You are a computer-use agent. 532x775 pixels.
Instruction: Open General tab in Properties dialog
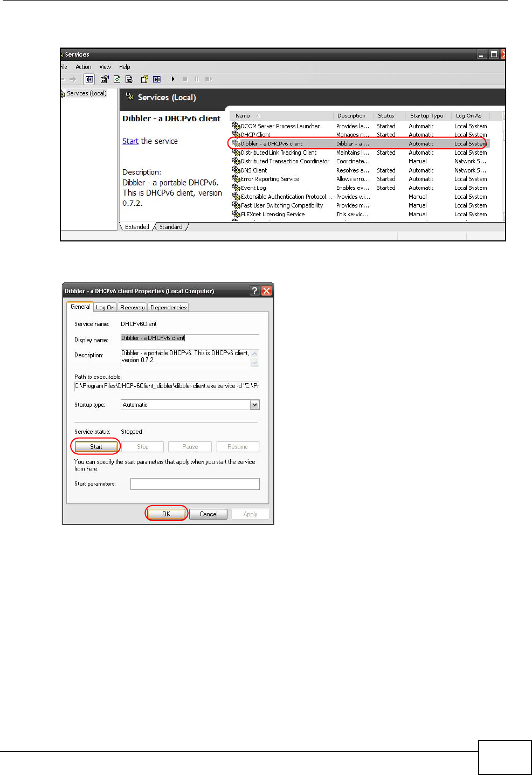coord(80,307)
